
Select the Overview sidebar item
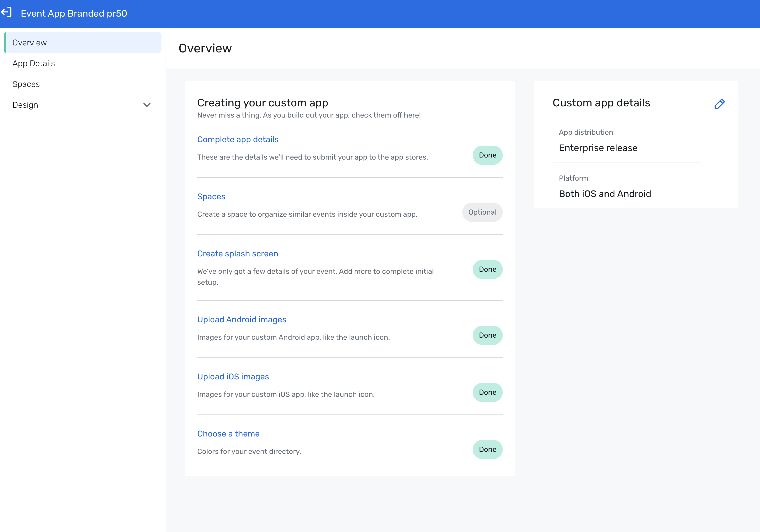(x=30, y=43)
